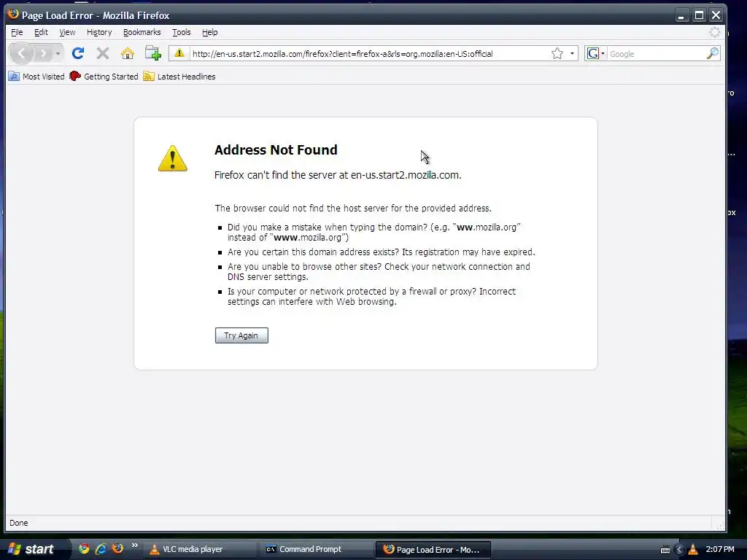Open the Latest Headlines feed folder
747x560 pixels.
[x=179, y=76]
